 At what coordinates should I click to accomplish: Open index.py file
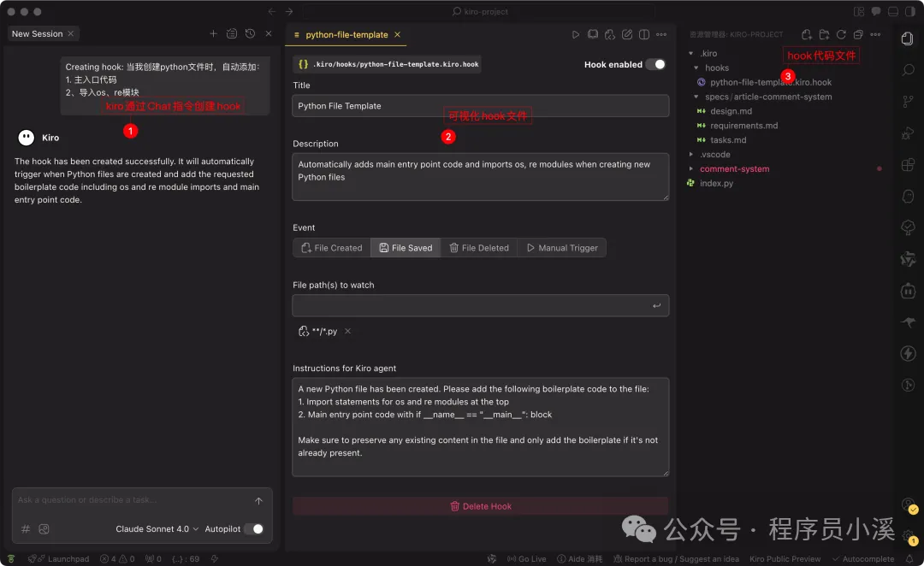coord(716,183)
